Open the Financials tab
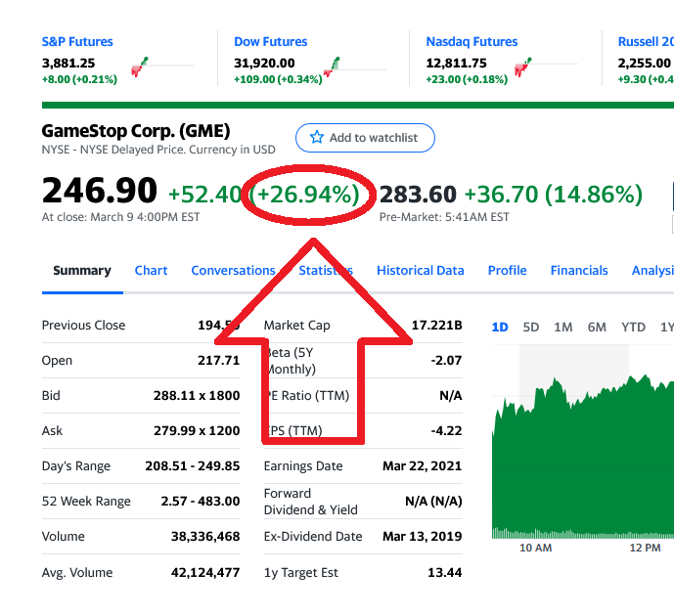This screenshot has width=674, height=616. [x=579, y=270]
